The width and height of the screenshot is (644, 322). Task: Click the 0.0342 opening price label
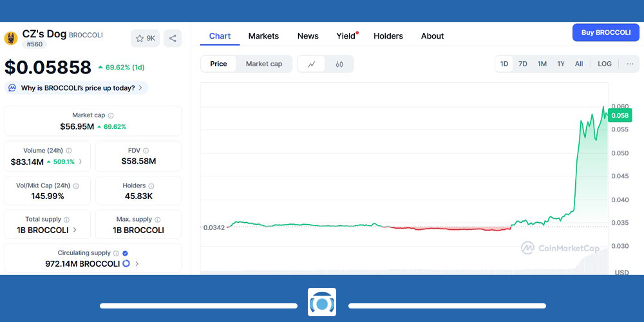[x=214, y=227]
